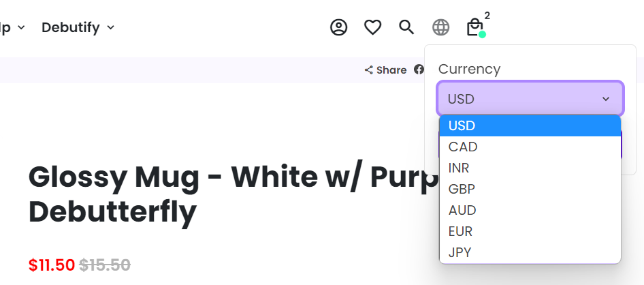The width and height of the screenshot is (644, 285).
Task: Expand the Debutify navigation menu
Action: (78, 27)
